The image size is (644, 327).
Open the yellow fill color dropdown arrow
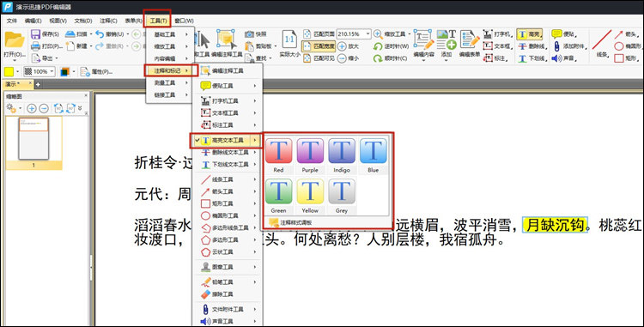[x=17, y=72]
